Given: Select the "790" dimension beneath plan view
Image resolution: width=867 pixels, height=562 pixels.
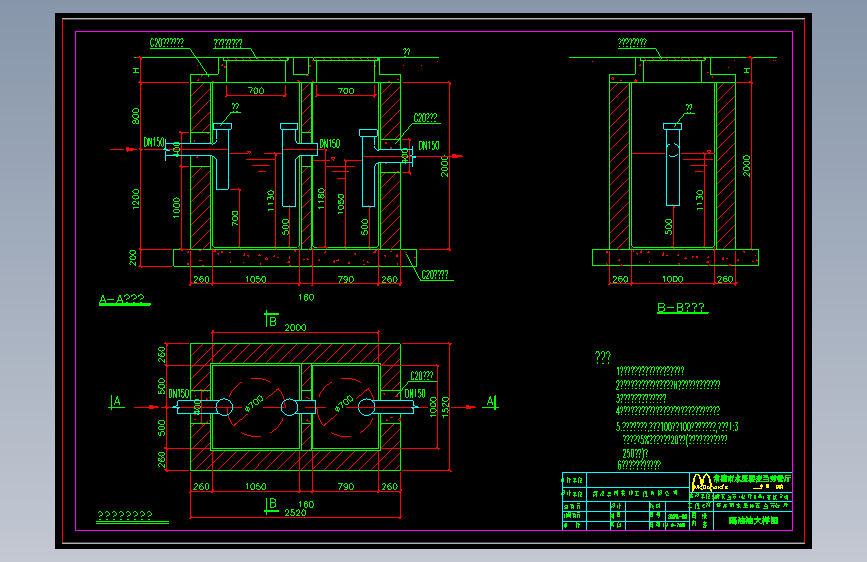Looking at the screenshot, I should [x=346, y=487].
